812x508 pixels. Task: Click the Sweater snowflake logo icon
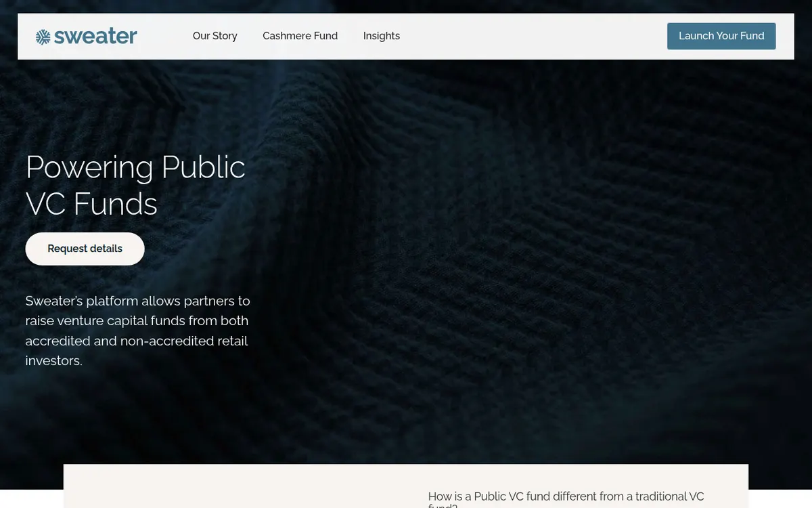(43, 37)
